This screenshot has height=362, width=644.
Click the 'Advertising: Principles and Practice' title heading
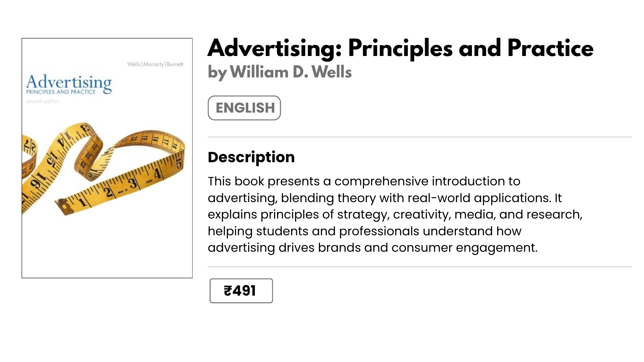coord(400,48)
